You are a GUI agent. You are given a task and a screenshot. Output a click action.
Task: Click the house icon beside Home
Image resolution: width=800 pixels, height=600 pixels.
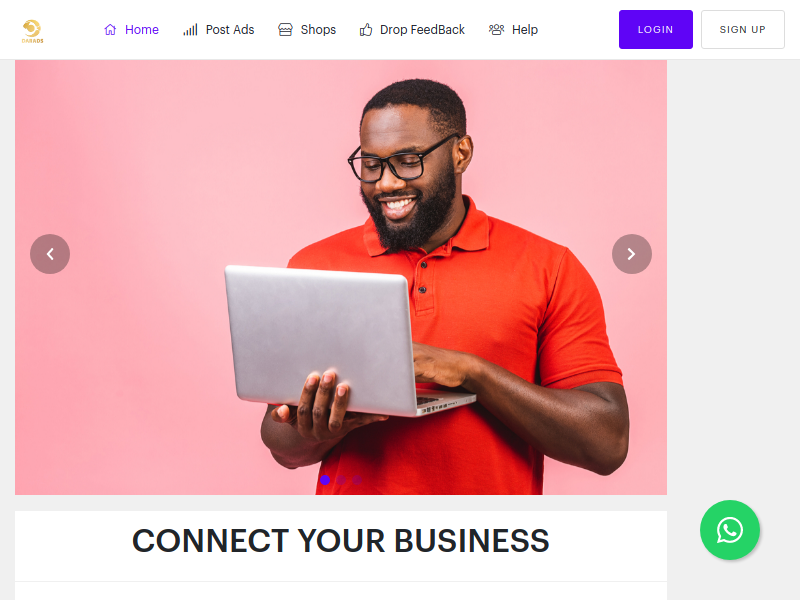(110, 30)
